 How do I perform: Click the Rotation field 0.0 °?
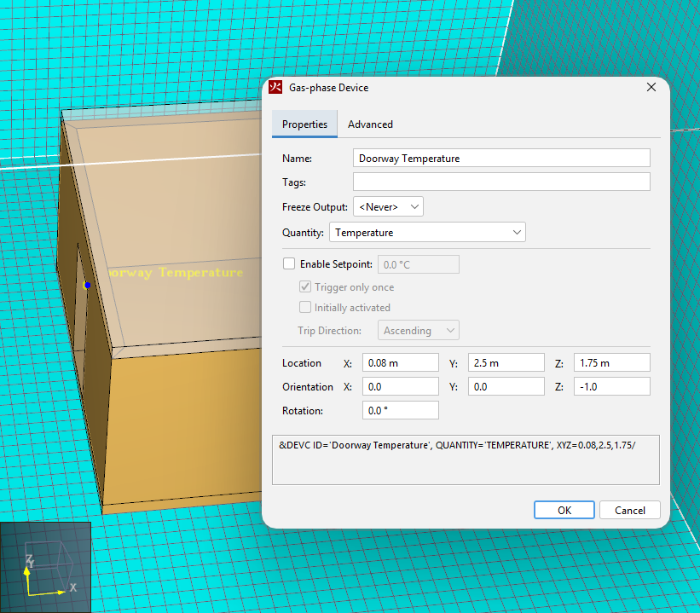pos(401,410)
